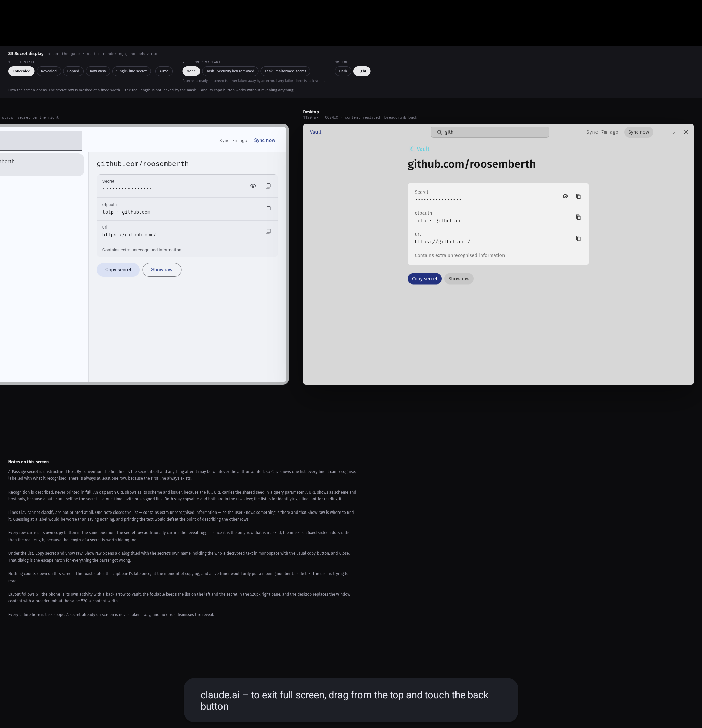Click the back chevron beside Vault breadcrumb

pos(411,149)
